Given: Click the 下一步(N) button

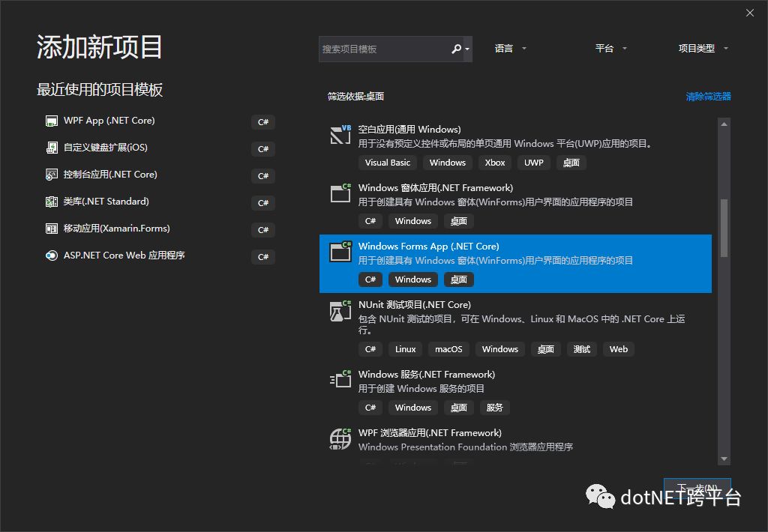Looking at the screenshot, I should point(697,489).
